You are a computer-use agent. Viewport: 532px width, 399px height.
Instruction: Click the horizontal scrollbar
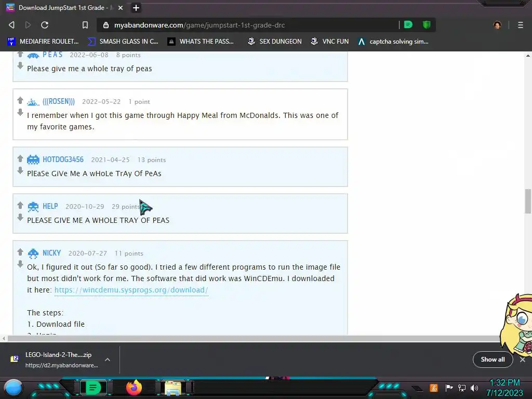(x=253, y=339)
